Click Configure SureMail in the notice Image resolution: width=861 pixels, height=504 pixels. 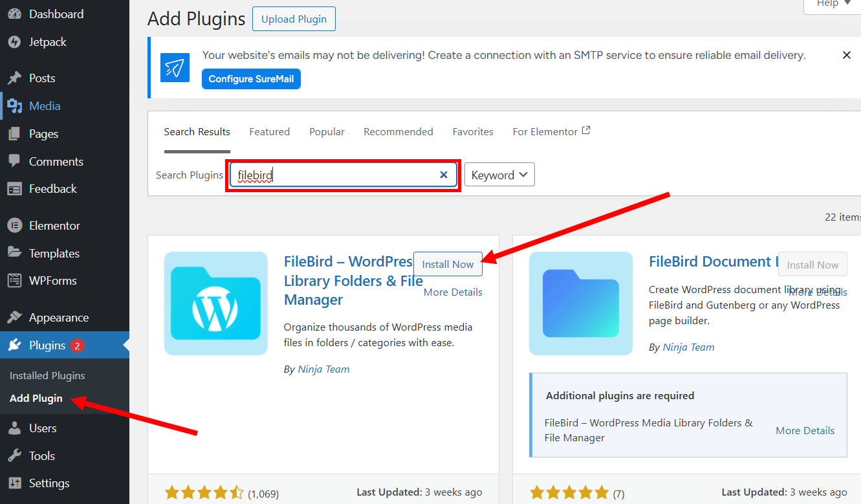pos(251,78)
